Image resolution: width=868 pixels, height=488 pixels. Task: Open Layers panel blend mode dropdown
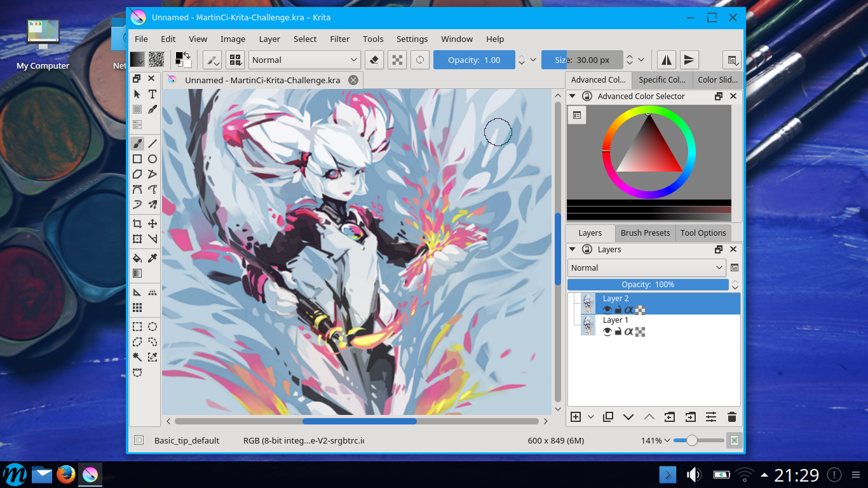pyautogui.click(x=647, y=268)
